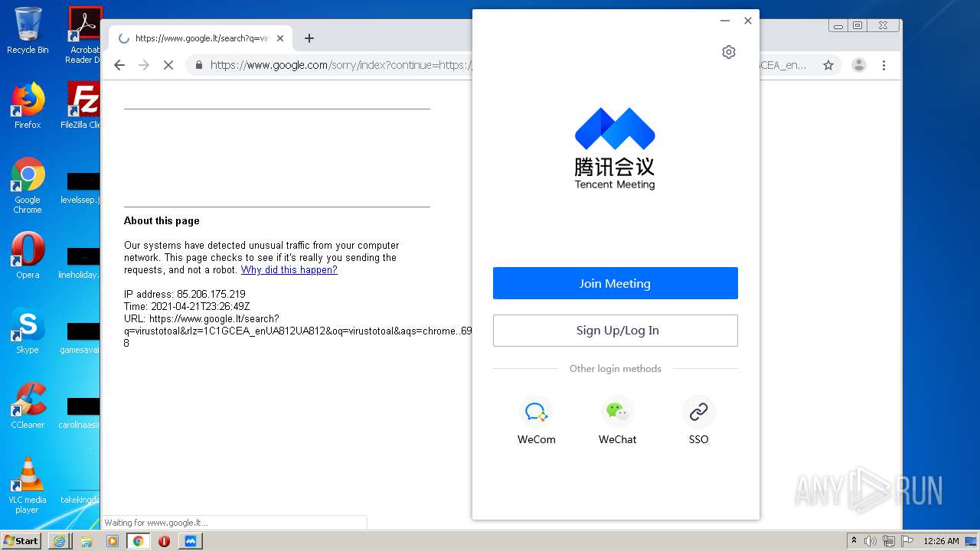
Task: Select the Firefox desktop icon
Action: click(x=28, y=106)
